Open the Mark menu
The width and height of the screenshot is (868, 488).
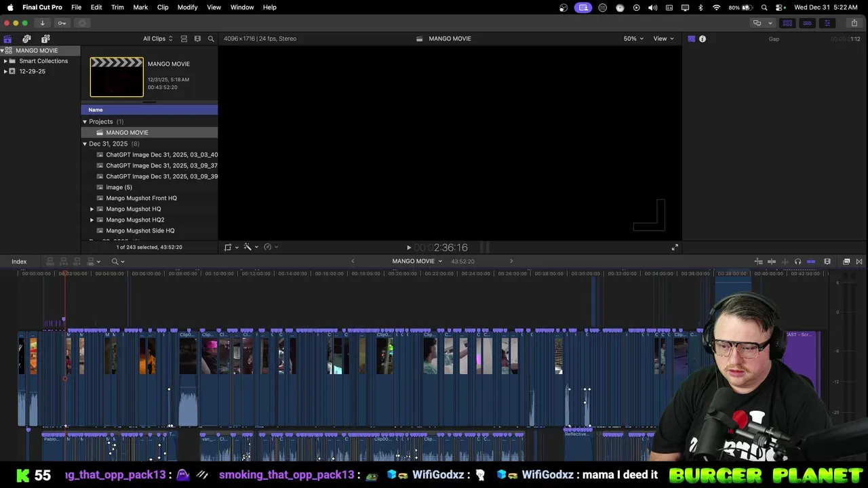pos(140,7)
